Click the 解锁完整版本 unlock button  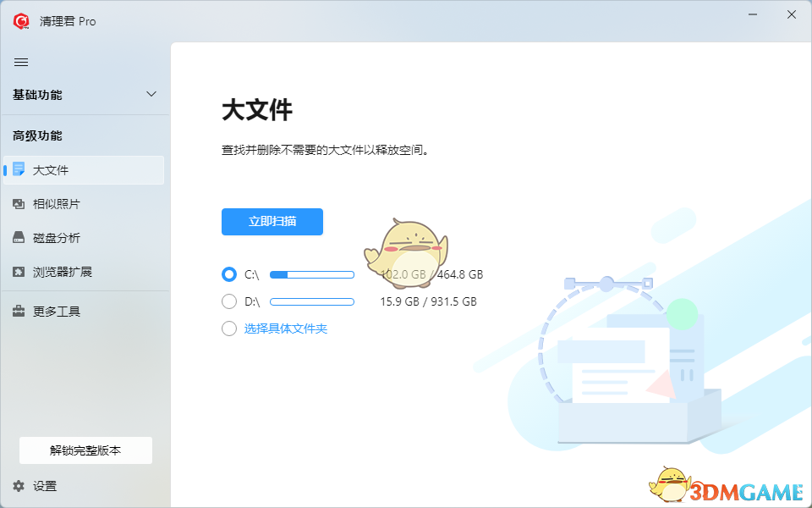(x=85, y=450)
